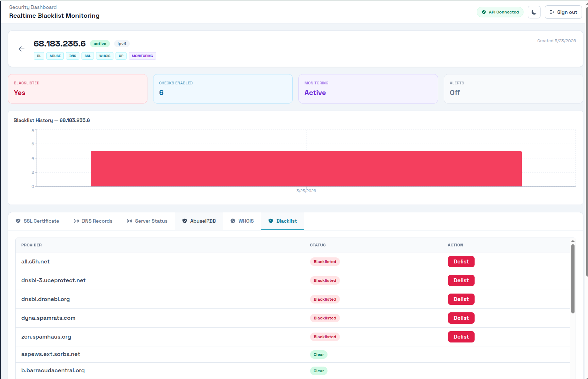
Task: Click Blacklisted status for dyna.spamrats.com
Action: point(325,318)
